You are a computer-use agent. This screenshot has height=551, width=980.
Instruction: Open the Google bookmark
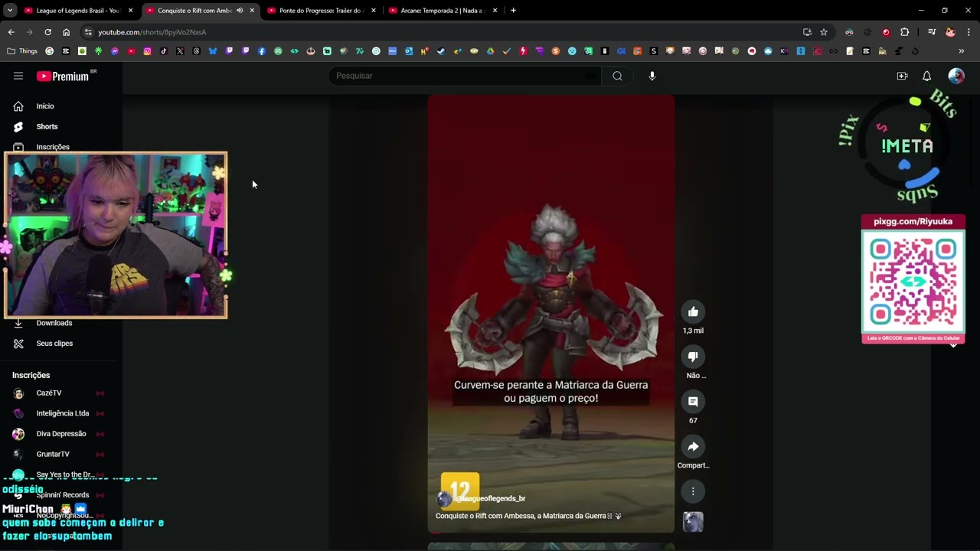tap(50, 51)
